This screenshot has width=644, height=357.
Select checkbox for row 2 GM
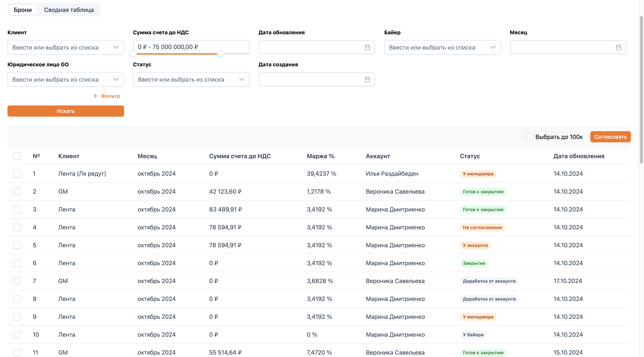[x=17, y=192]
